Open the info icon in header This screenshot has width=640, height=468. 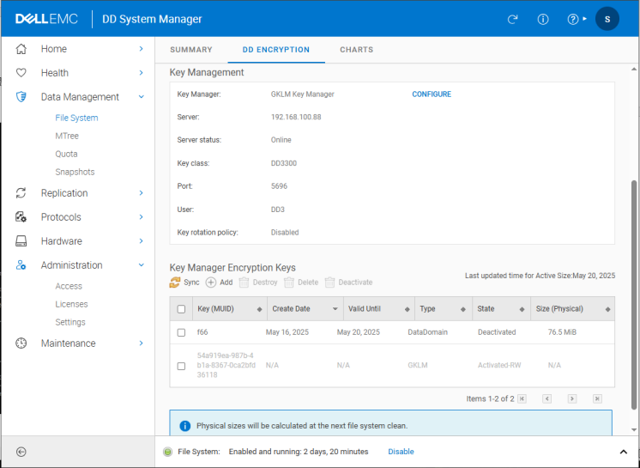[x=543, y=19]
